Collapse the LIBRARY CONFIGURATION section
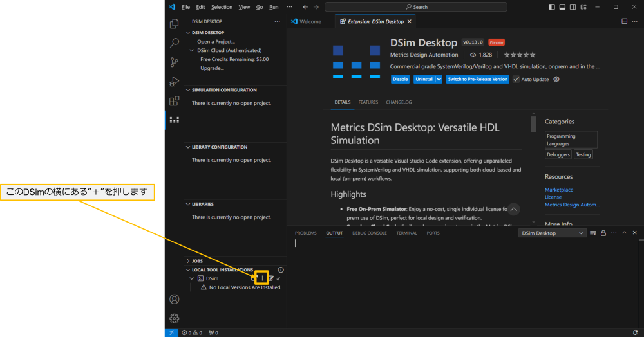644x337 pixels. 188,147
